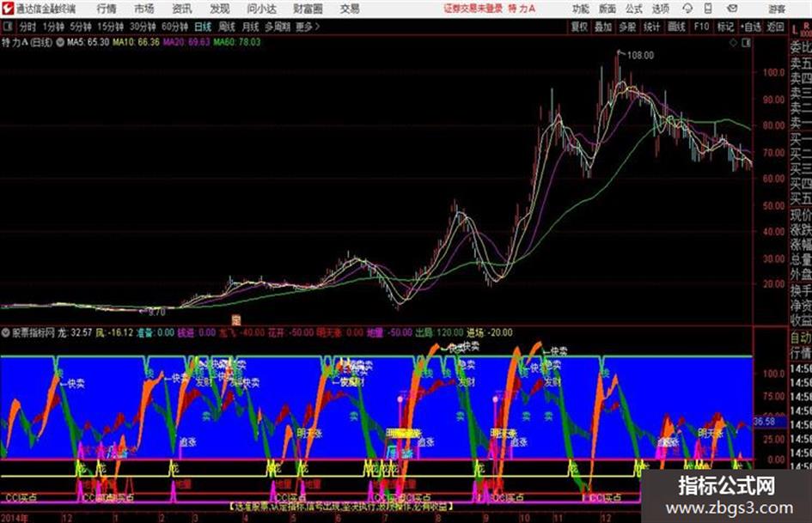Screen dimensions: 812x523
Task: Click the 108.00 high price marker
Action: [640, 55]
